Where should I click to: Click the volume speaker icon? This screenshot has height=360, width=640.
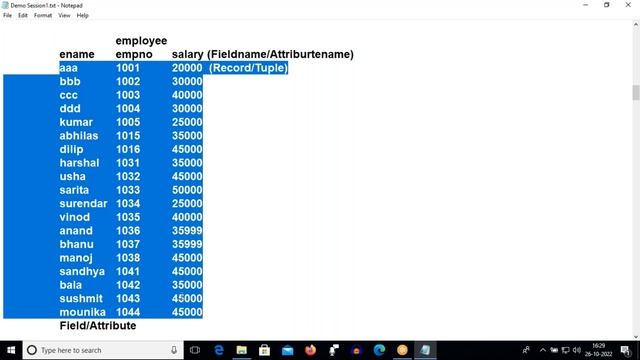tap(577, 350)
